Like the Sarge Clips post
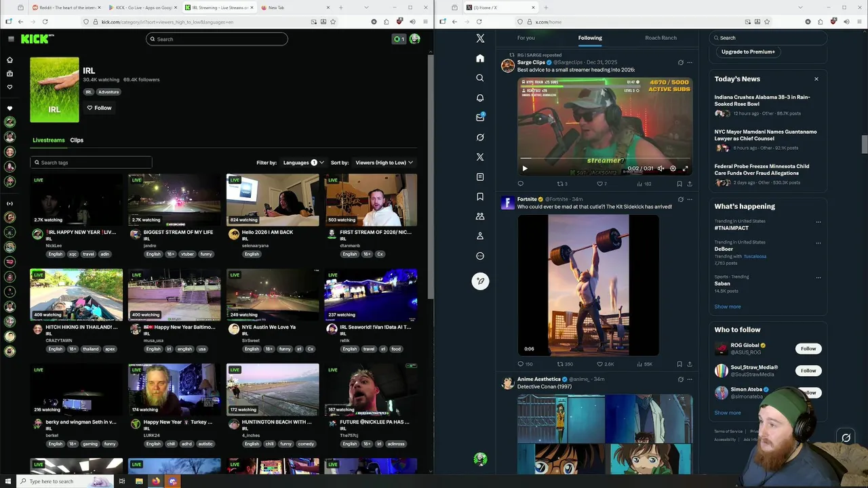This screenshot has height=488, width=868. [601, 184]
